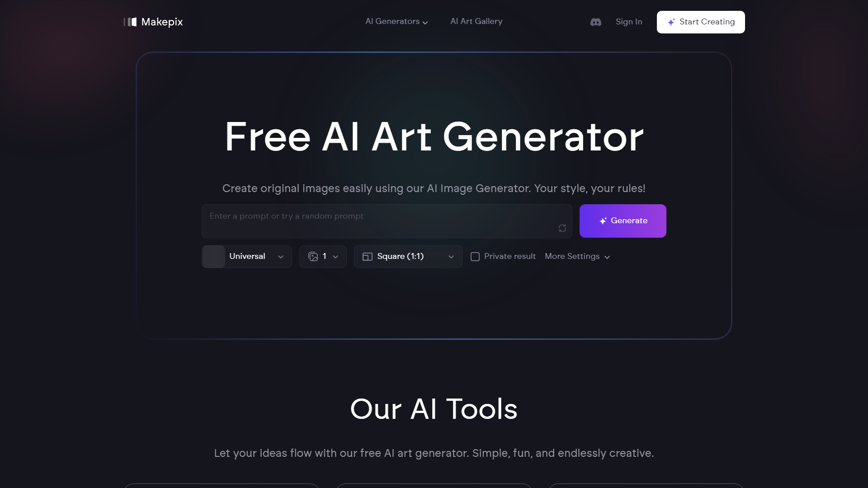This screenshot has width=868, height=488.
Task: Select the image count stepper showing 1
Action: click(322, 256)
